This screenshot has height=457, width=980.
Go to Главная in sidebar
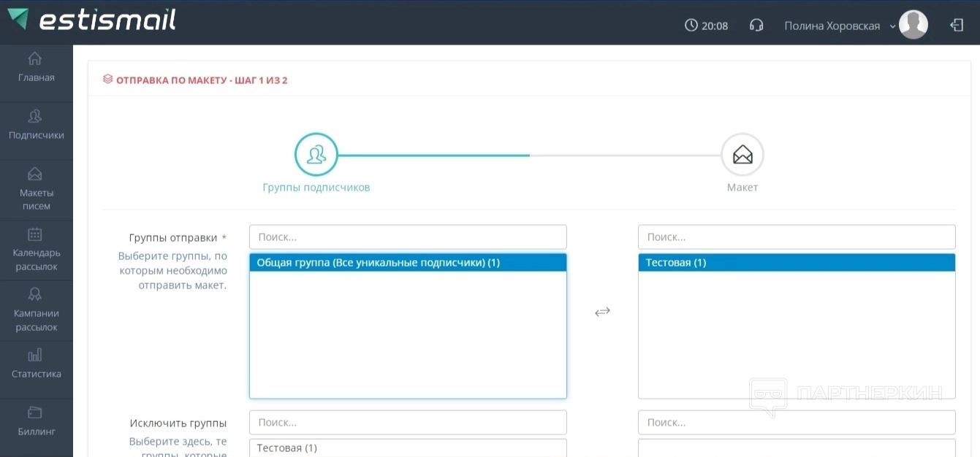tap(36, 67)
